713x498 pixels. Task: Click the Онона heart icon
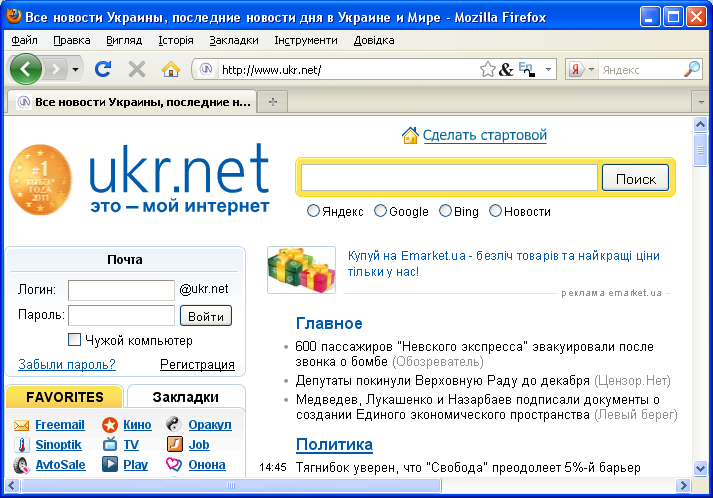pyautogui.click(x=174, y=464)
